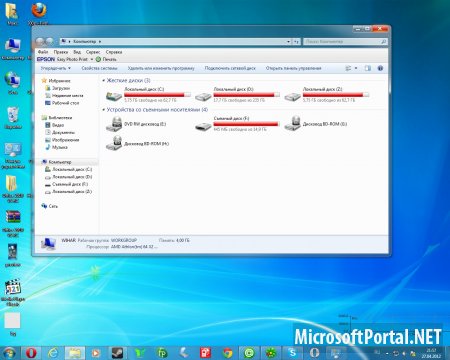Open the Упорядочить dropdown
The height and width of the screenshot is (360, 450).
55,68
